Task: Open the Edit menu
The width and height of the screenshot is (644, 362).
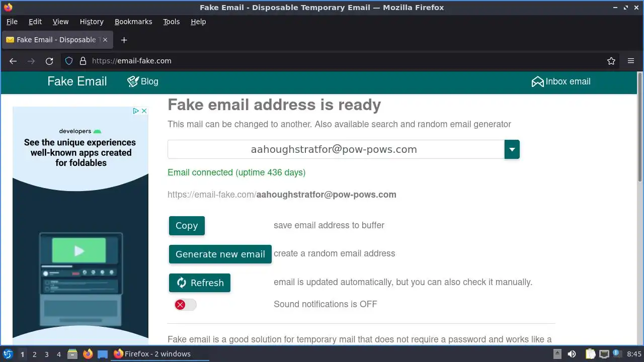Action: pyautogui.click(x=35, y=22)
